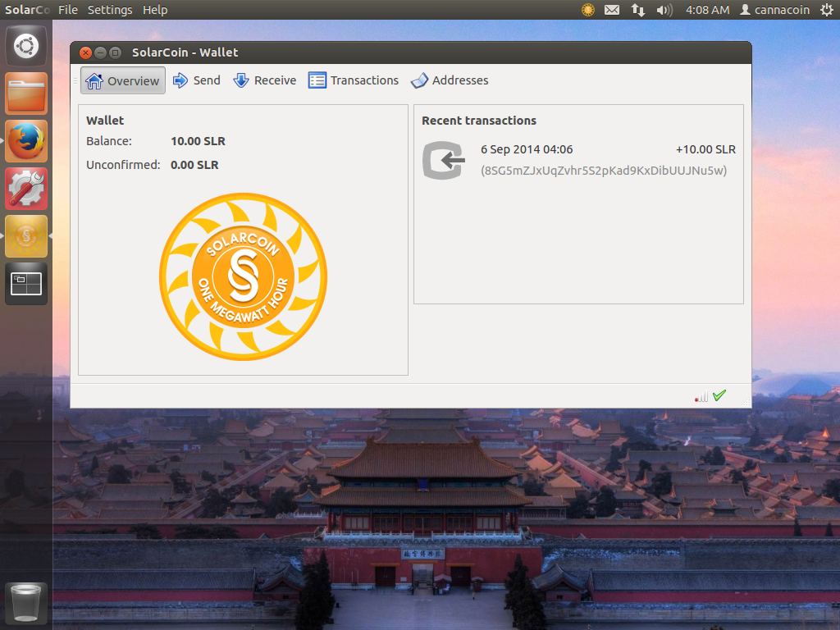Open the mail indicator in top panel
840x630 pixels.
point(612,10)
